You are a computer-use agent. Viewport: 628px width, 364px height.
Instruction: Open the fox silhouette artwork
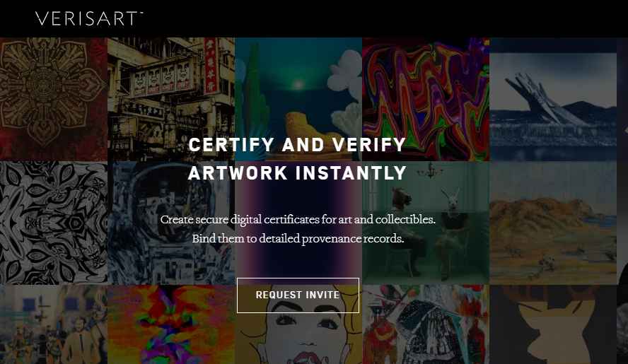coord(553,324)
